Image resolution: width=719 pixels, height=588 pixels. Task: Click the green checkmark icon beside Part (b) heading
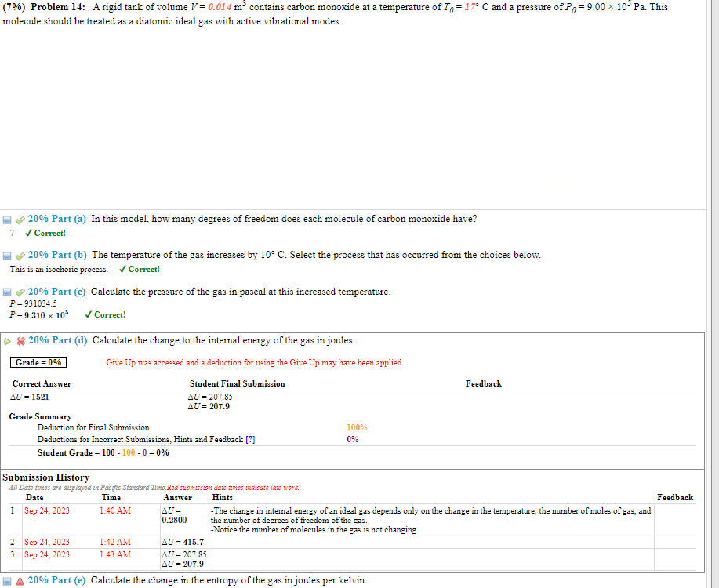(20, 255)
